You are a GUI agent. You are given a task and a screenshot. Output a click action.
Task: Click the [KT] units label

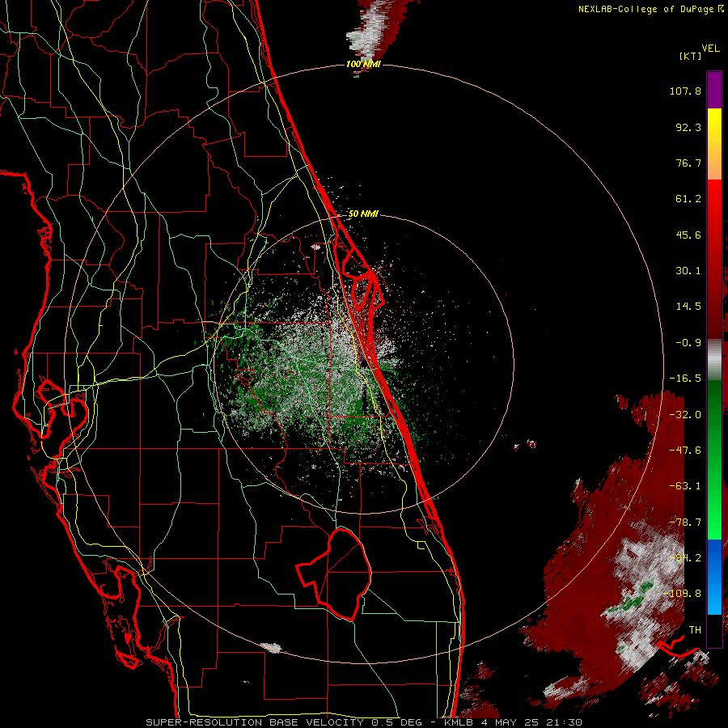[x=690, y=56]
